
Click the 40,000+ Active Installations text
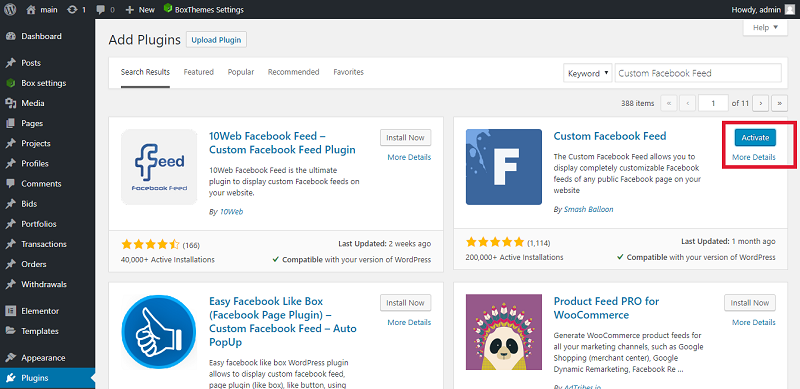[x=168, y=260]
